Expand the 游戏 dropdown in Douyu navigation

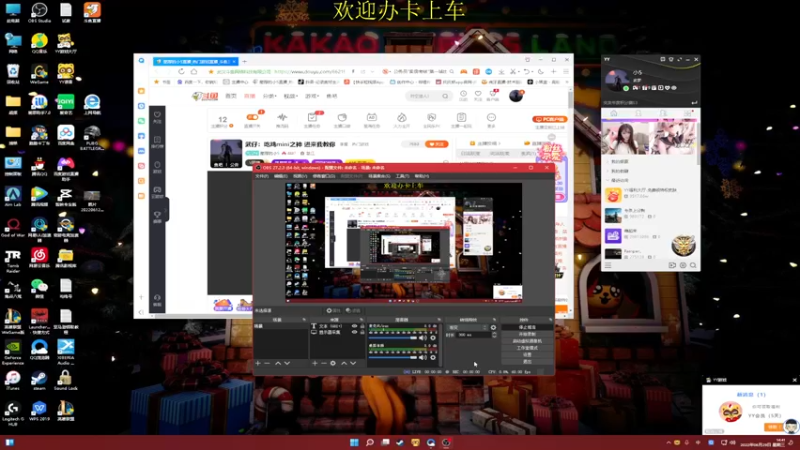(x=312, y=96)
